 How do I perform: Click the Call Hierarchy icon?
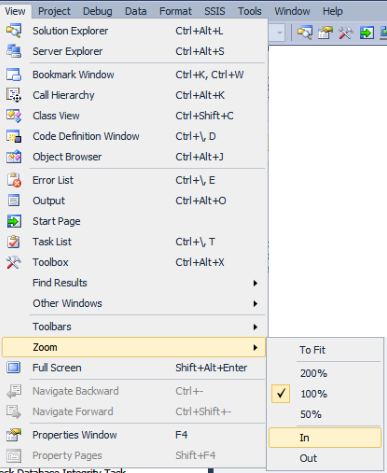[x=14, y=95]
